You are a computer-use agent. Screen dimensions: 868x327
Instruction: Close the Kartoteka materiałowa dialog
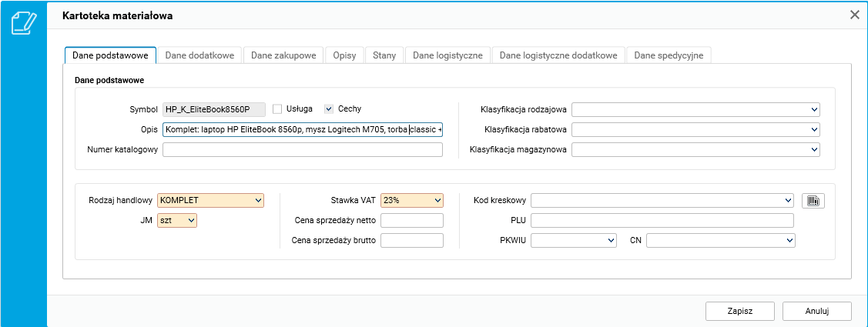[854, 15]
